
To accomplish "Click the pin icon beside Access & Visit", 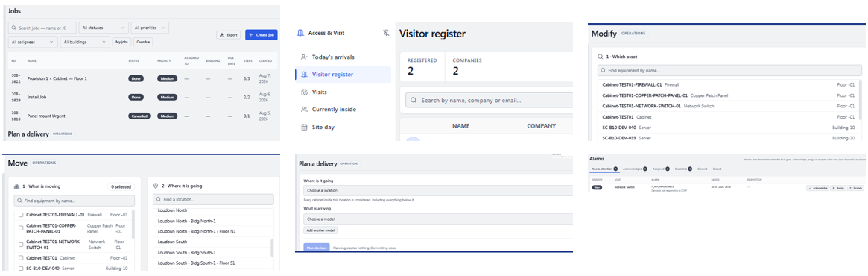I will pyautogui.click(x=386, y=34).
